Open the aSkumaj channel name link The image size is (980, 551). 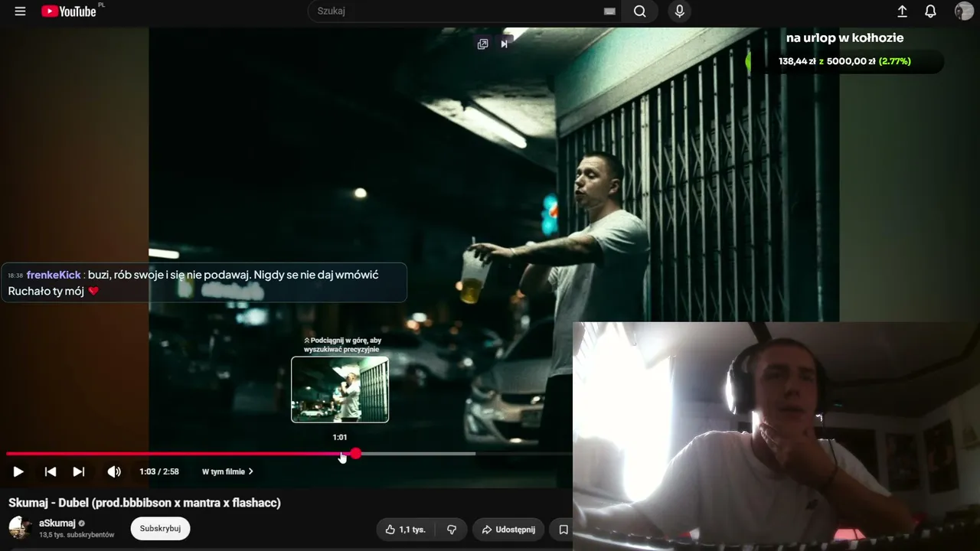[x=57, y=523]
